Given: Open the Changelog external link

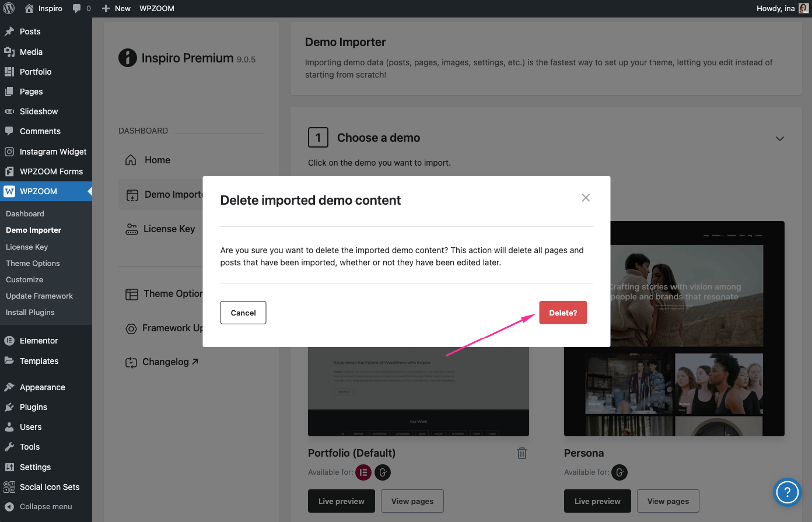Looking at the screenshot, I should tap(162, 362).
